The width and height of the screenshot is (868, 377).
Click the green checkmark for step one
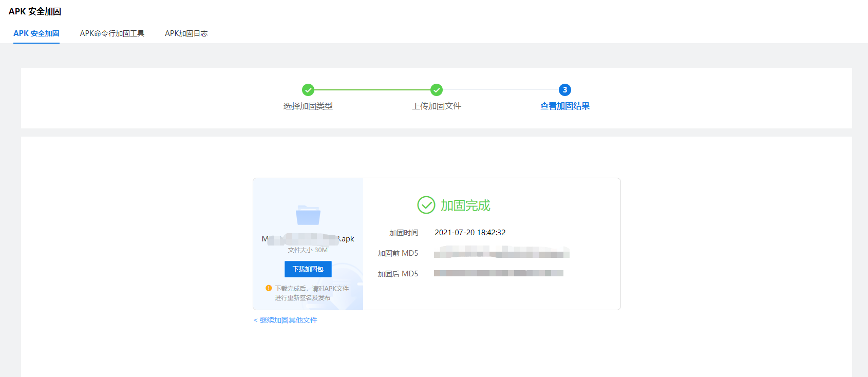coord(308,90)
